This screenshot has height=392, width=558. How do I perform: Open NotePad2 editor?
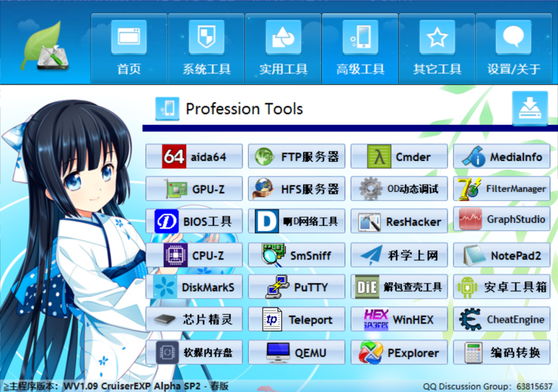coord(501,255)
